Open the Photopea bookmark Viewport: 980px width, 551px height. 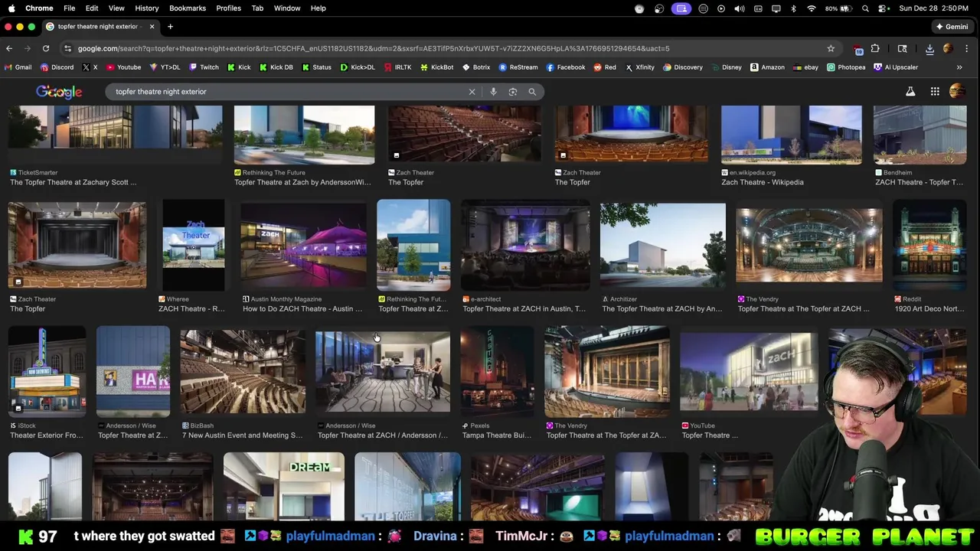pyautogui.click(x=846, y=67)
